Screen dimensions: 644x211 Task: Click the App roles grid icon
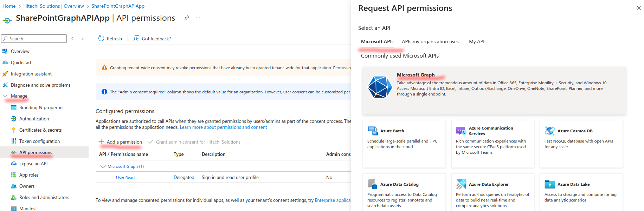(x=14, y=175)
